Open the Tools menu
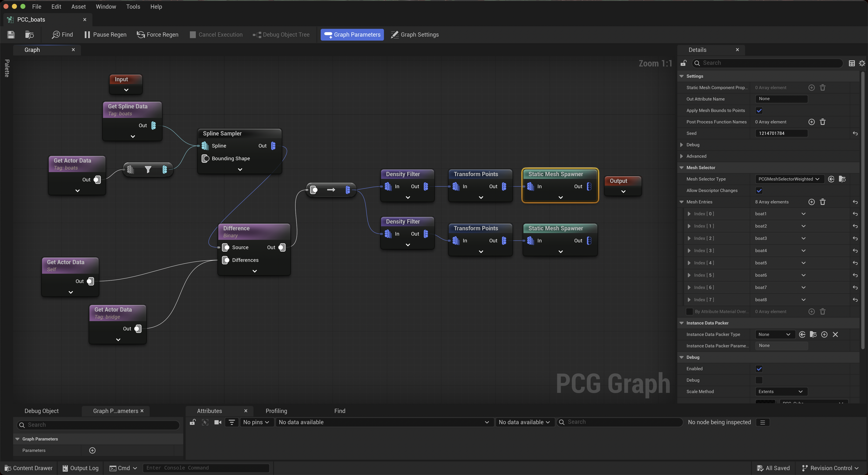Screen dimensions: 868x475 [x=133, y=6]
